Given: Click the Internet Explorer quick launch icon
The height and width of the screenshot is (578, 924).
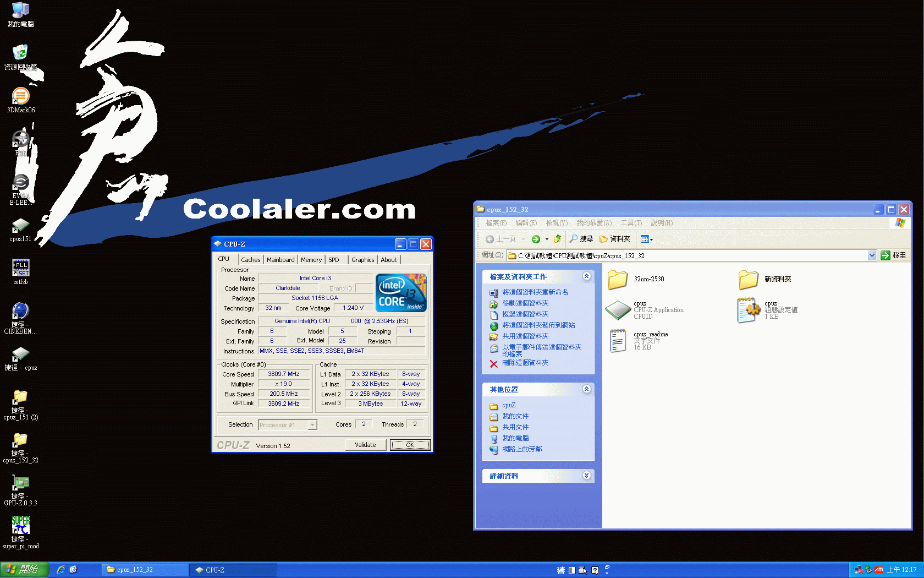Looking at the screenshot, I should click(x=61, y=570).
